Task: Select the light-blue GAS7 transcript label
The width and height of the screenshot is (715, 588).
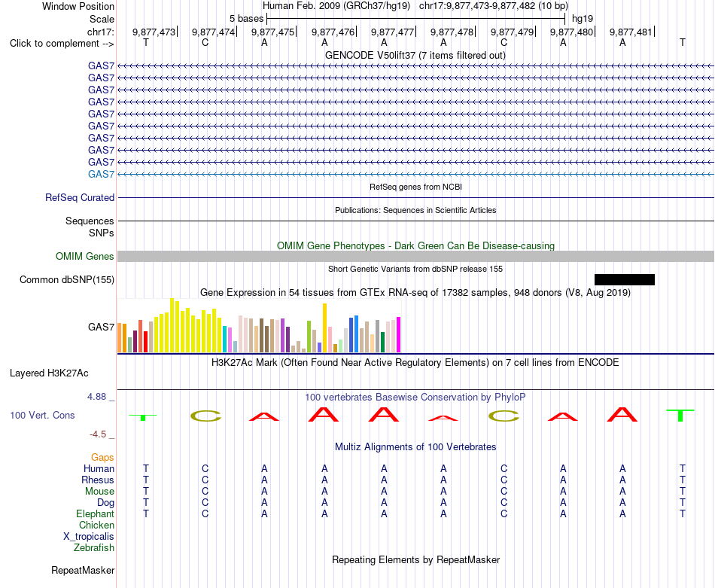Action: 101,174
